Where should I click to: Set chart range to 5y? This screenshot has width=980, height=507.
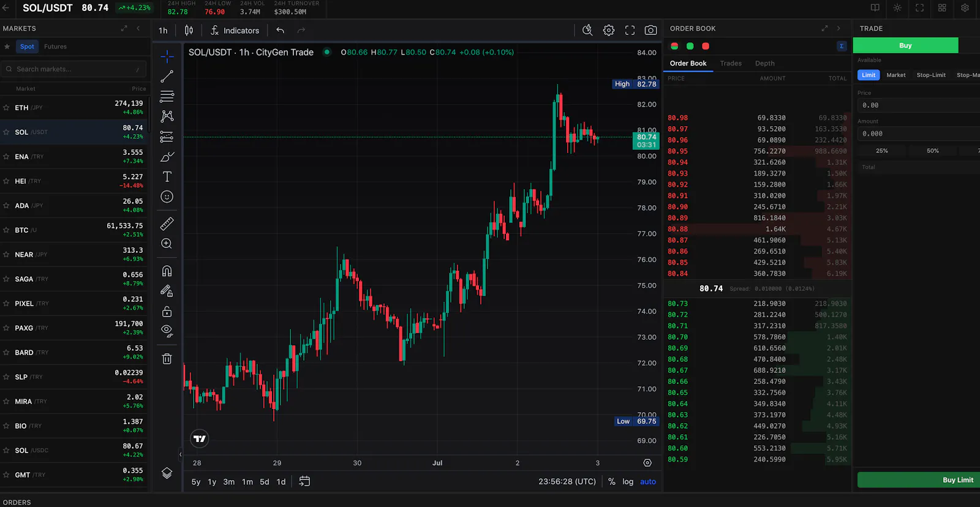pos(196,482)
